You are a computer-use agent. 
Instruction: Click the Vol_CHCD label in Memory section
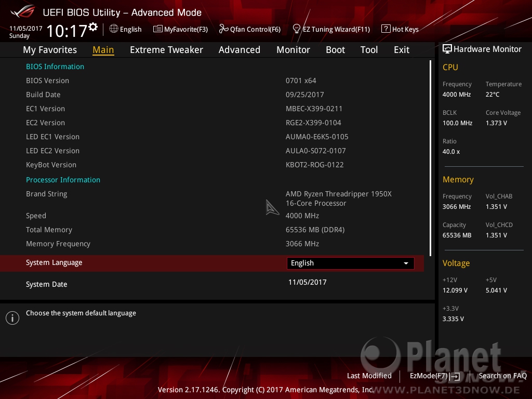499,225
